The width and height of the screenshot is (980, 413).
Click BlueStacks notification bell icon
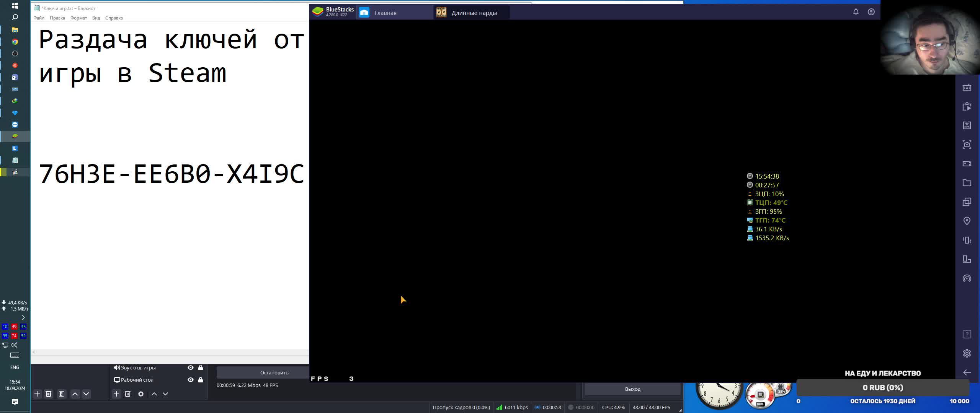(x=856, y=12)
